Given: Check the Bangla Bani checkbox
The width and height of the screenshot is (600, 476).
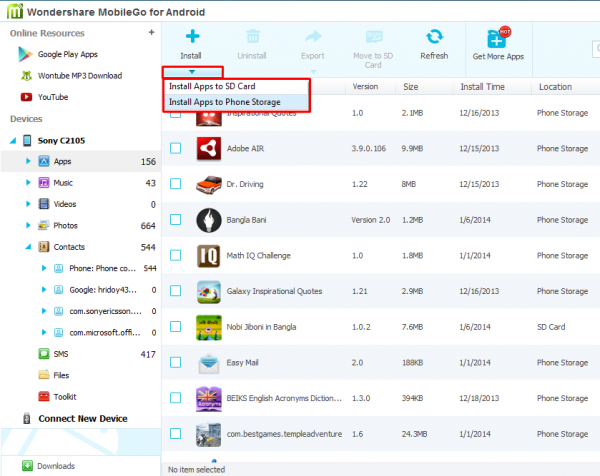Looking at the screenshot, I should [x=176, y=220].
